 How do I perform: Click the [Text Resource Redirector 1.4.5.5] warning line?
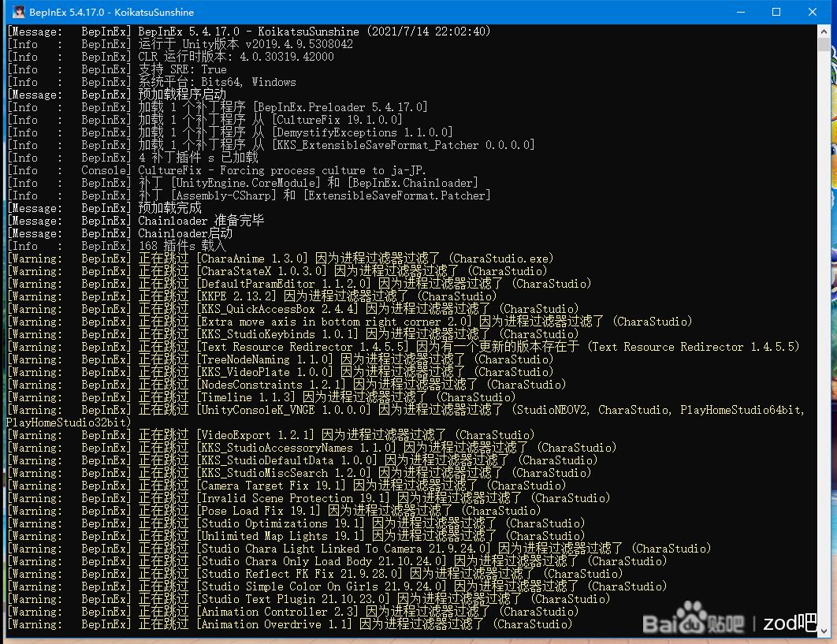(x=403, y=347)
